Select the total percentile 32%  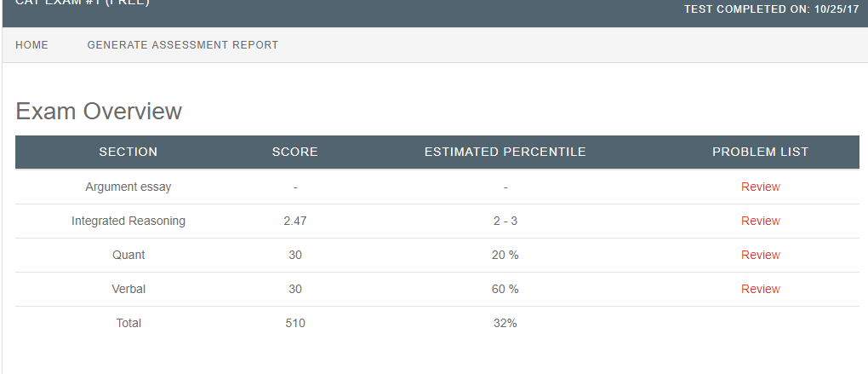coord(505,323)
